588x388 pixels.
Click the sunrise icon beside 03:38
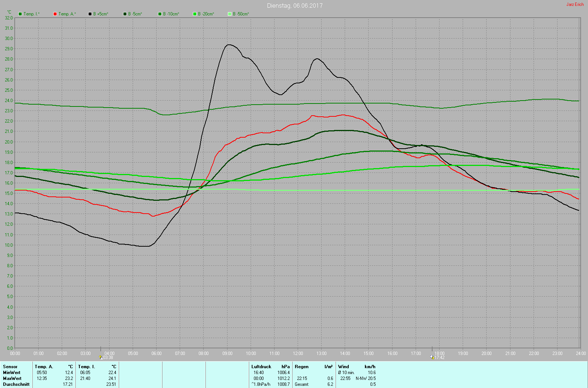pos(100,357)
